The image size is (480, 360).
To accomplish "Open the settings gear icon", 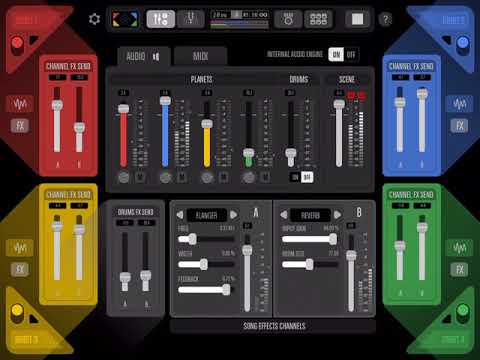I will [95, 19].
